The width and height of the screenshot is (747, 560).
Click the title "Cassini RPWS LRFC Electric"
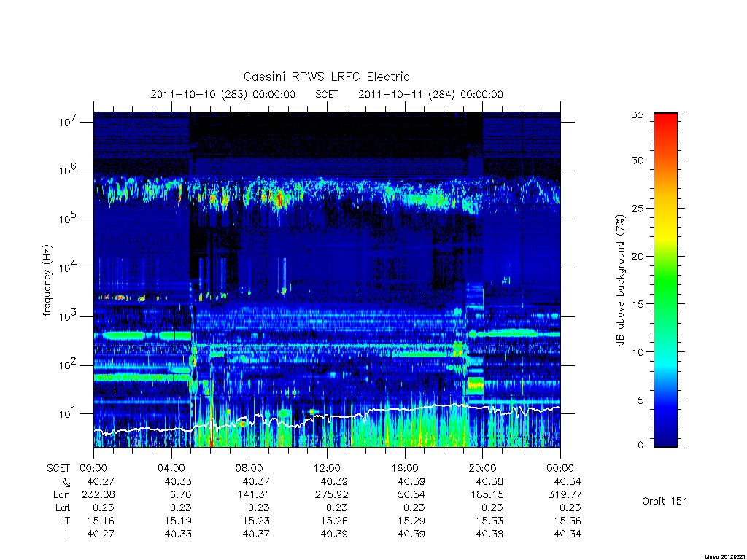pyautogui.click(x=326, y=77)
